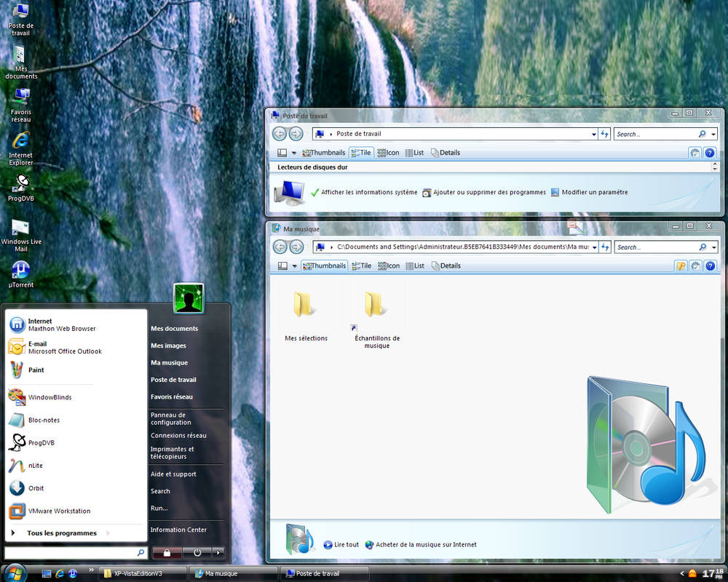Open Internet Explorer from the desktop
Image resolution: width=728 pixels, height=582 pixels.
point(20,138)
